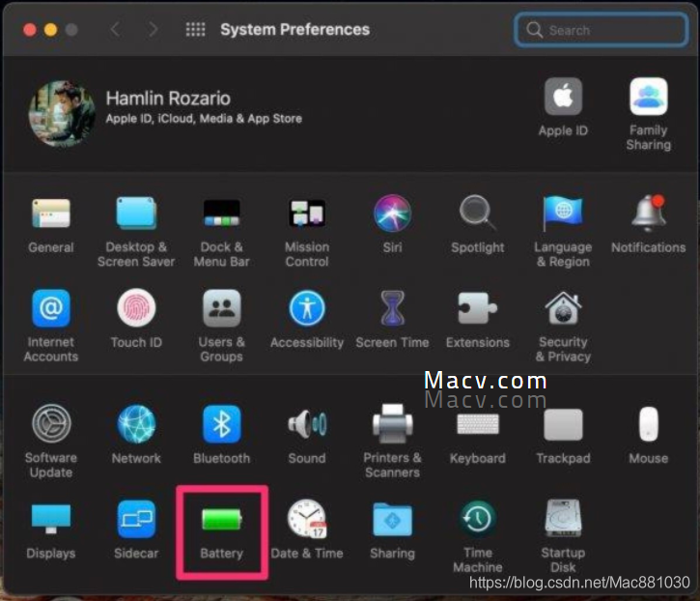Open the General preferences pane

[x=51, y=214]
